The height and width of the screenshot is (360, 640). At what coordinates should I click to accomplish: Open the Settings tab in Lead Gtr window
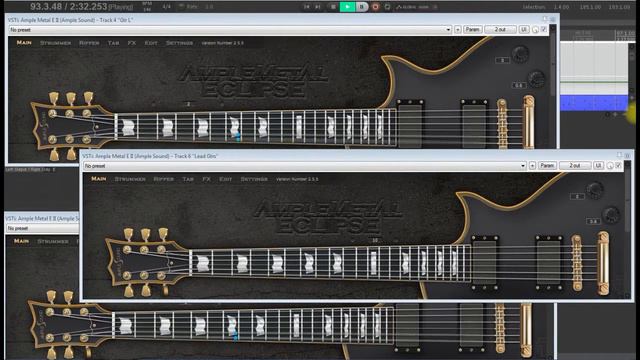[254, 179]
